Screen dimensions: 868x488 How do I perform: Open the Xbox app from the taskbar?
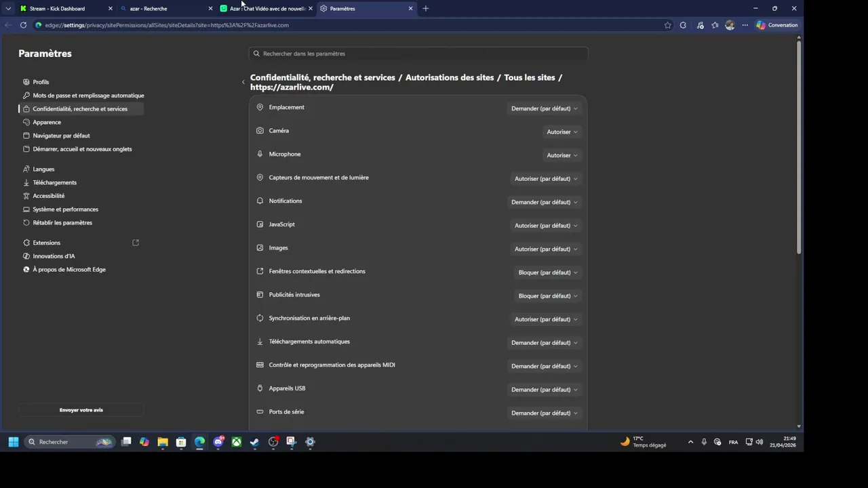tap(237, 442)
